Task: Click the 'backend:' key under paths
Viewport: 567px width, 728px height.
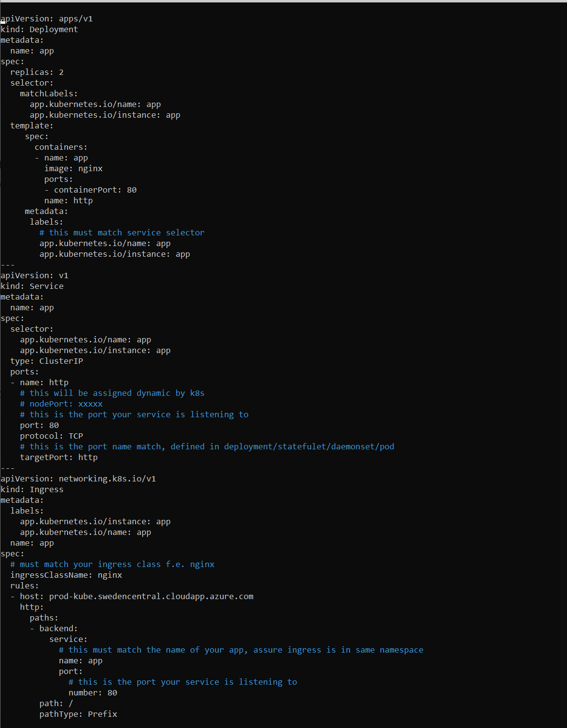Action: pos(58,629)
